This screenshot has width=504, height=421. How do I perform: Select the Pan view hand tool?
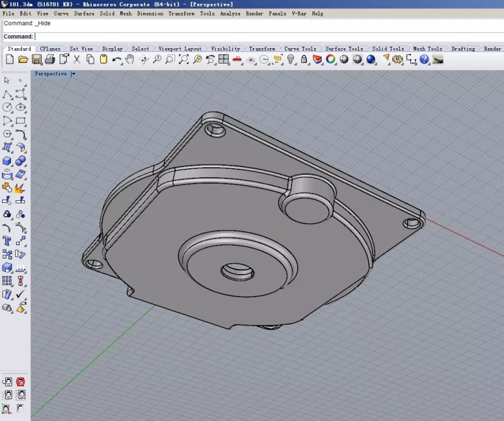pyautogui.click(x=130, y=60)
